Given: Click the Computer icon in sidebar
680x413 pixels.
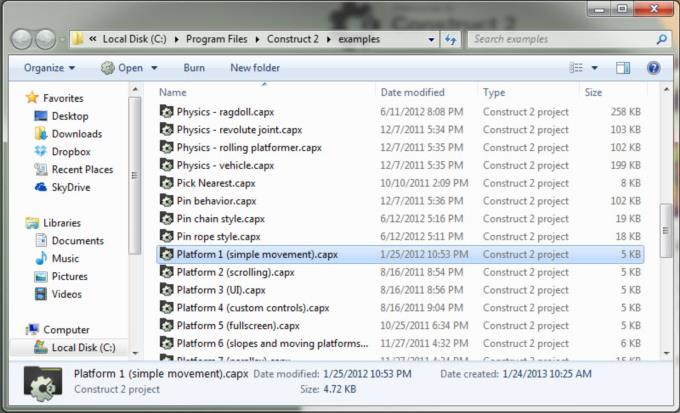Looking at the screenshot, I should (x=32, y=329).
